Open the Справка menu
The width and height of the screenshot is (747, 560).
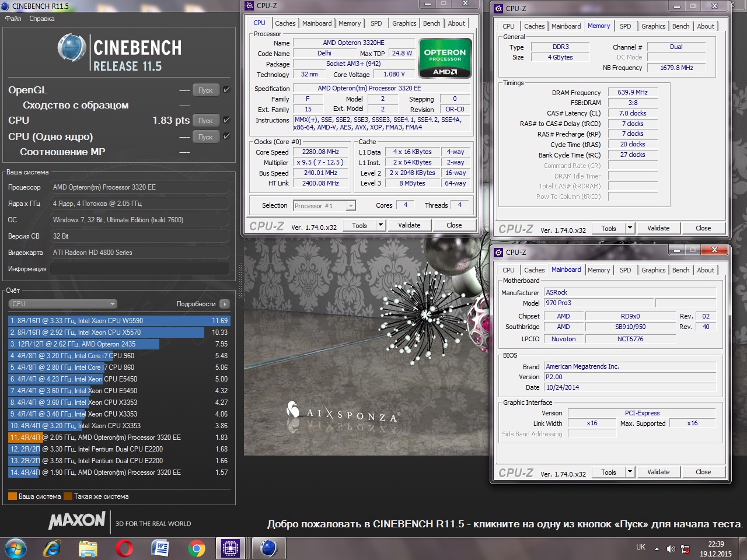(x=42, y=19)
